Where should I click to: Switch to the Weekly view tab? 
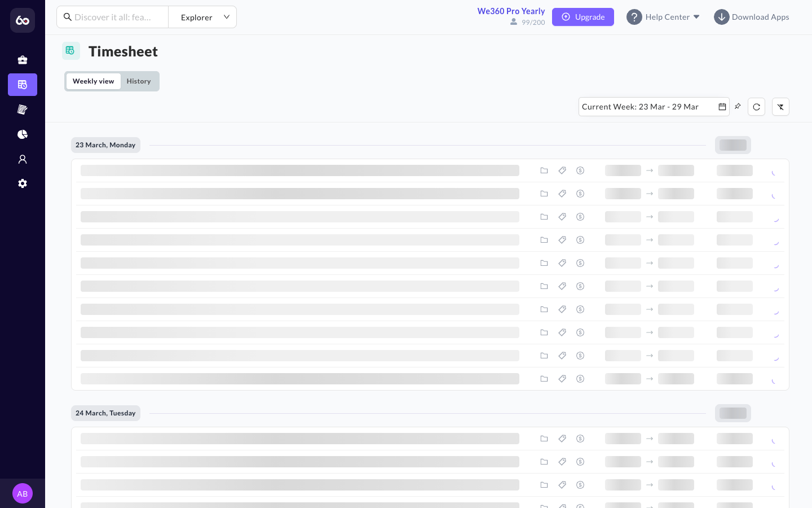tap(94, 81)
